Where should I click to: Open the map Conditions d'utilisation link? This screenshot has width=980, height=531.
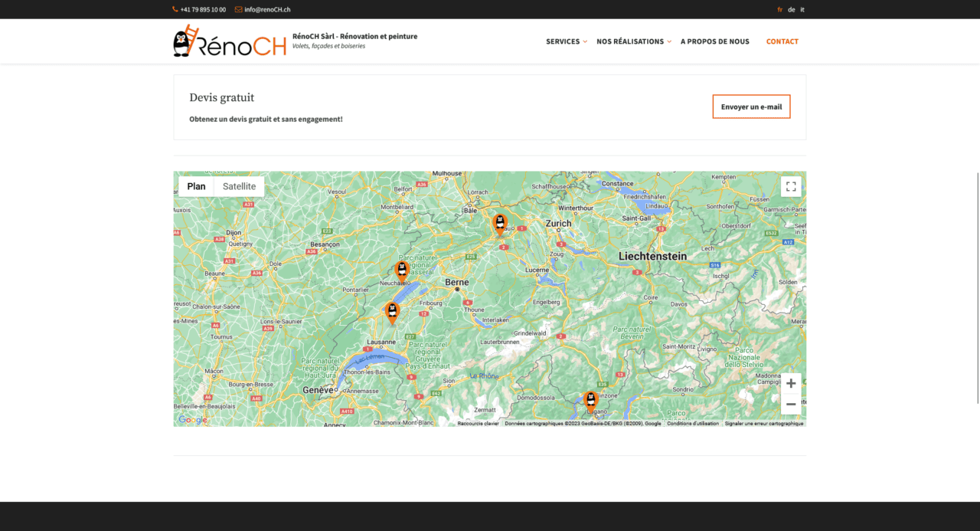click(693, 424)
